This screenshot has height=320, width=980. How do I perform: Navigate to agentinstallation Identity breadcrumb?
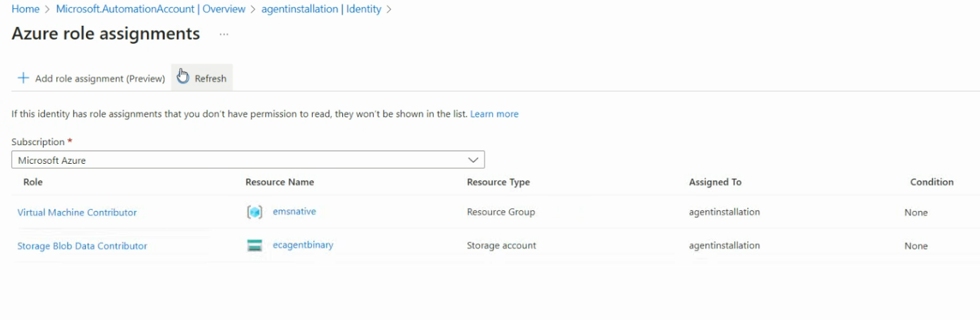[x=321, y=9]
